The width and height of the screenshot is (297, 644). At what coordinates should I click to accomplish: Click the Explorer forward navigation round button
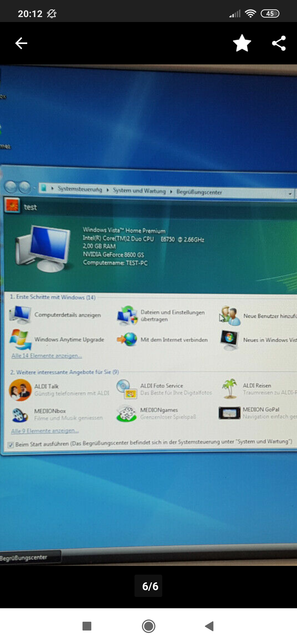tap(24, 187)
